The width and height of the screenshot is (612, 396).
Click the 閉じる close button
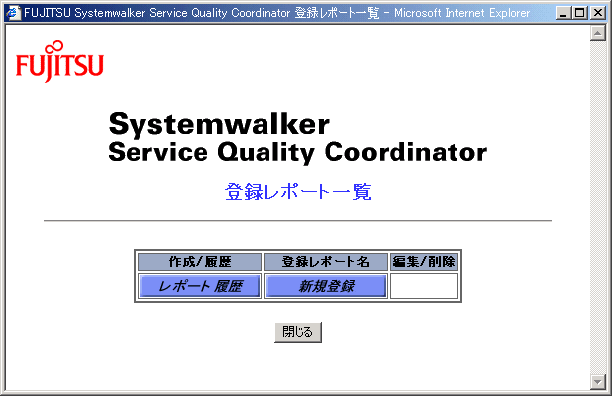[298, 332]
